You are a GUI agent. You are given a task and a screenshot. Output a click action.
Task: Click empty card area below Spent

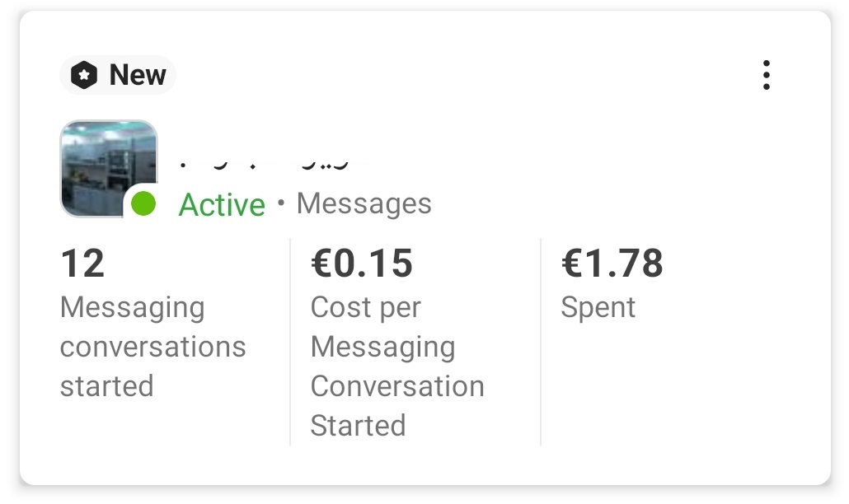pyautogui.click(x=677, y=390)
